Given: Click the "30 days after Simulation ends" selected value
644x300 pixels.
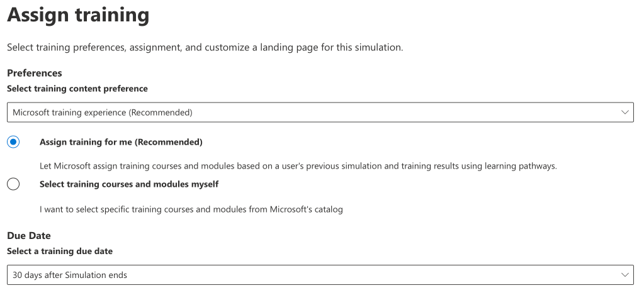Looking at the screenshot, I should (70, 275).
